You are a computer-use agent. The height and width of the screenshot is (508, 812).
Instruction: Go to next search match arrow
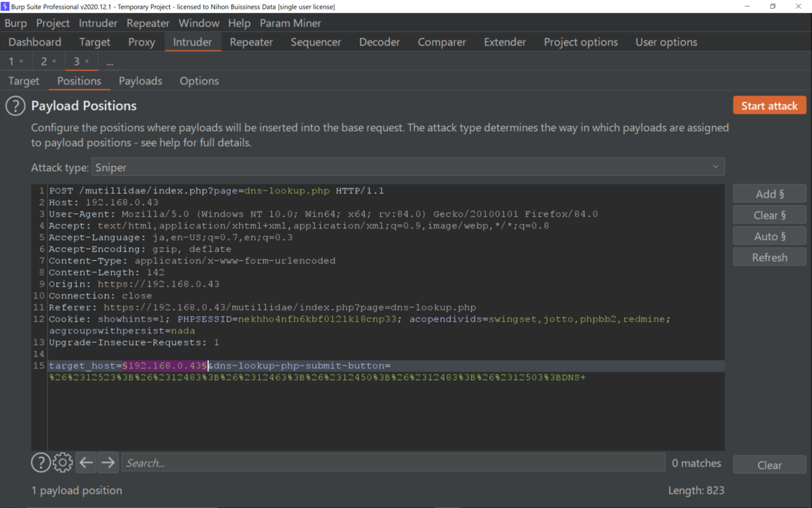click(x=108, y=463)
